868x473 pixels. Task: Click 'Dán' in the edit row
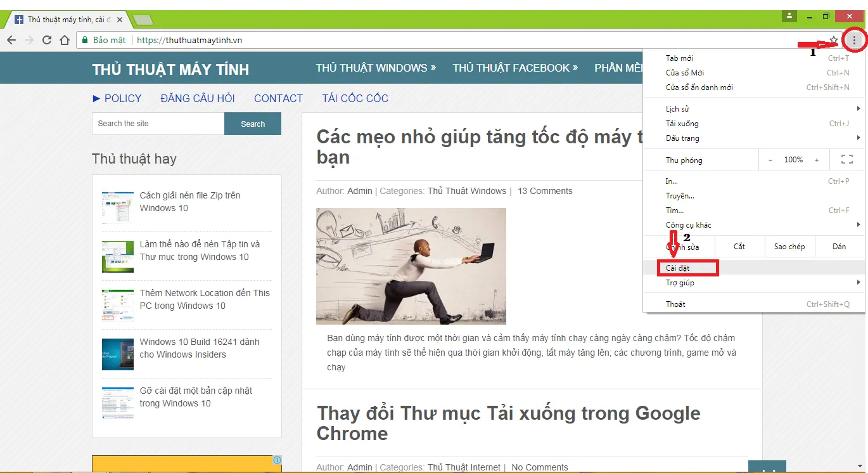[x=839, y=247]
